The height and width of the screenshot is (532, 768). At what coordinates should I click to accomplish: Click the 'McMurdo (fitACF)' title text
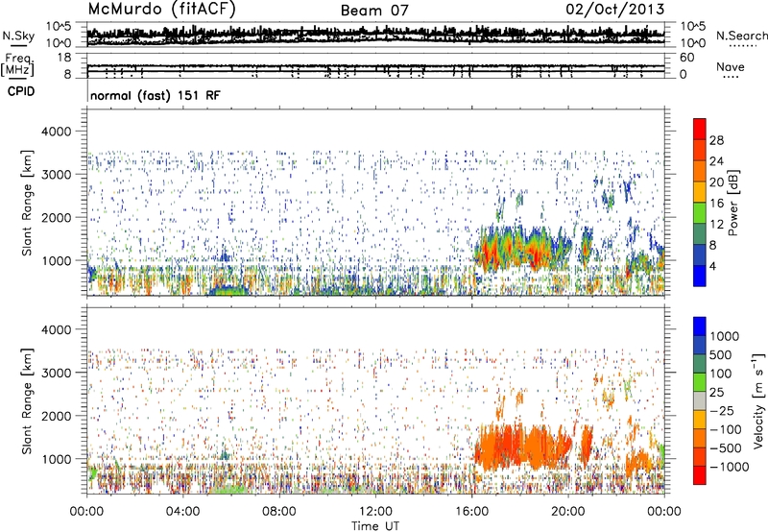pos(161,9)
